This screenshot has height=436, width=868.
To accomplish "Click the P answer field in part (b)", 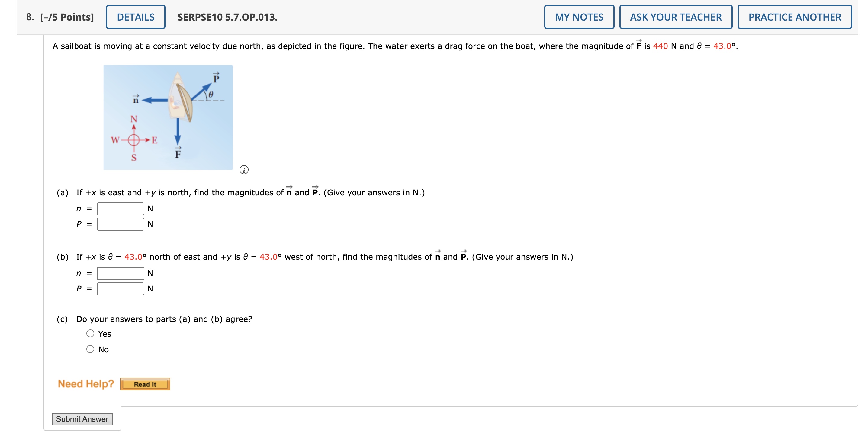I will pyautogui.click(x=120, y=289).
